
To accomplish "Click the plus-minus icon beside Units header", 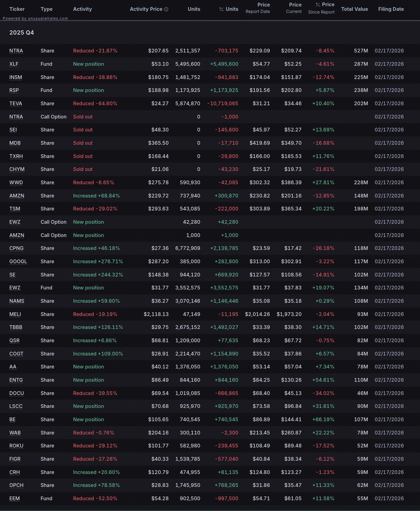I will click(222, 9).
